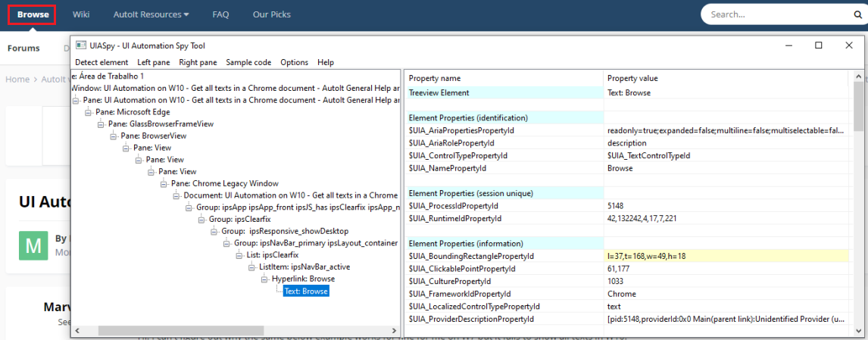Select the Área de Trabalho 1 root item
868x340 pixels.
(x=108, y=76)
